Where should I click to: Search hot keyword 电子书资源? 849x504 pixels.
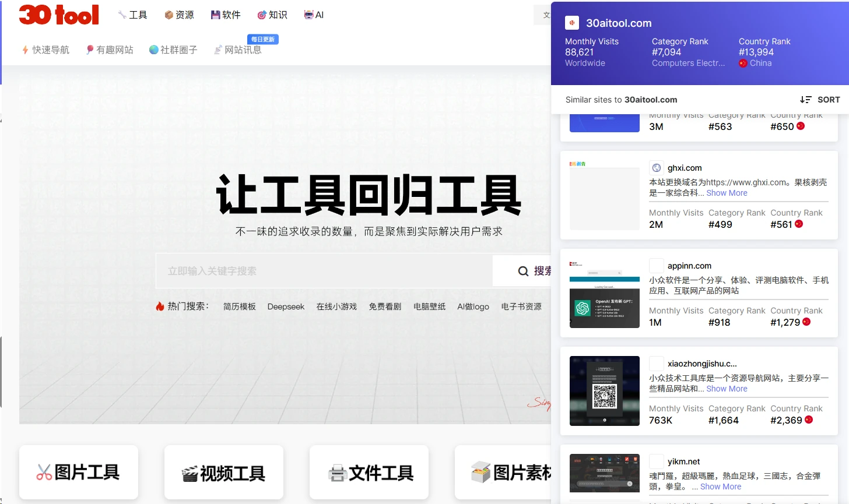[x=521, y=306]
